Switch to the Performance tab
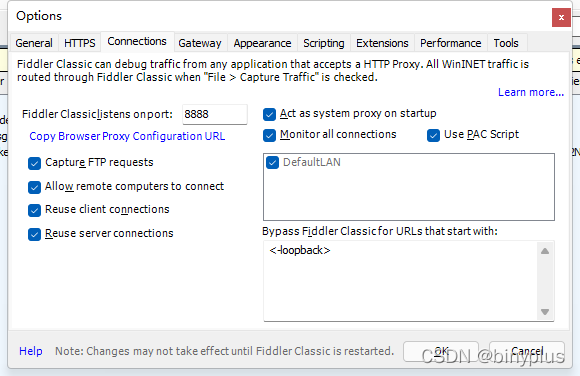 coord(451,43)
